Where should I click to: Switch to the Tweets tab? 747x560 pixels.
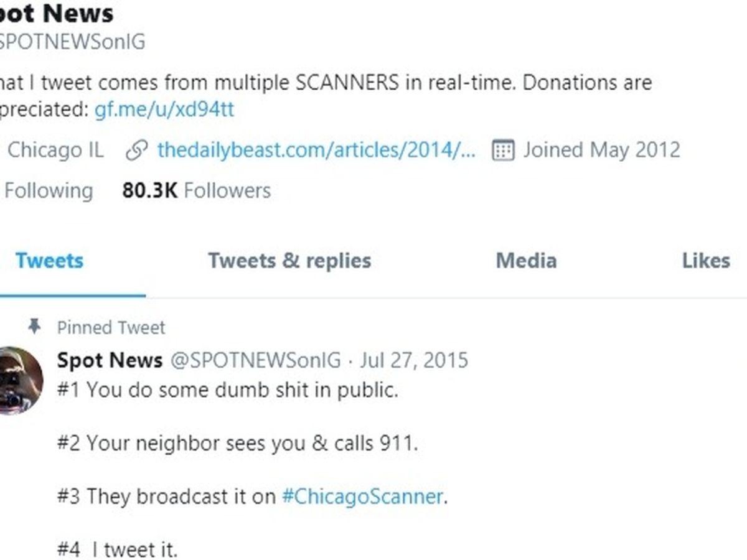[49, 260]
